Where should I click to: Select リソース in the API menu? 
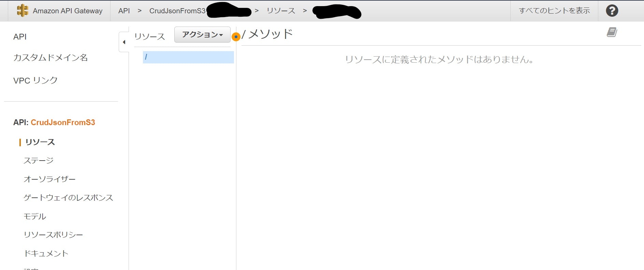(x=40, y=142)
